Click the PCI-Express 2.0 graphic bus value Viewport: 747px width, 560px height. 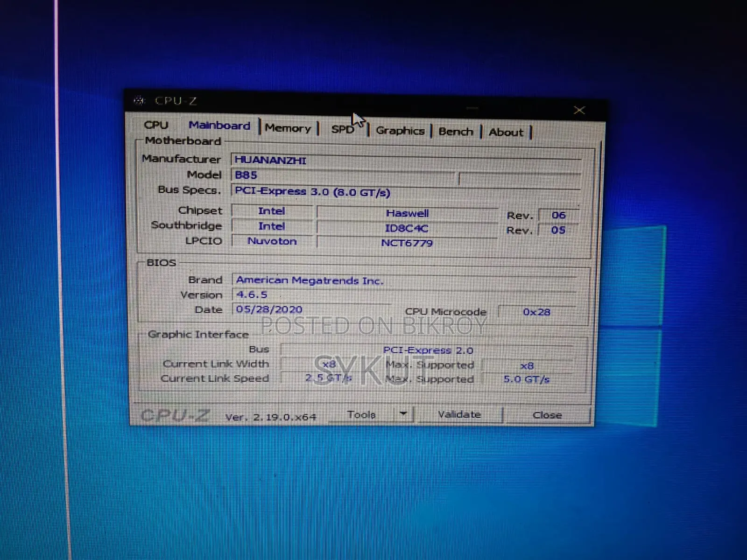pos(428,350)
